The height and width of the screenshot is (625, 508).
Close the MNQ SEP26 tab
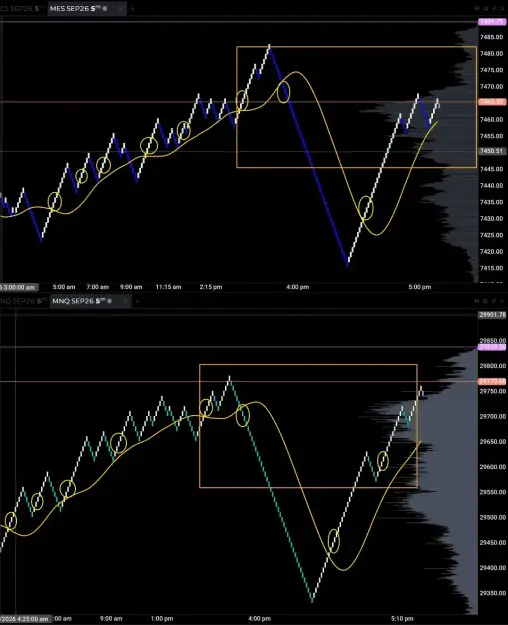click(x=125, y=301)
